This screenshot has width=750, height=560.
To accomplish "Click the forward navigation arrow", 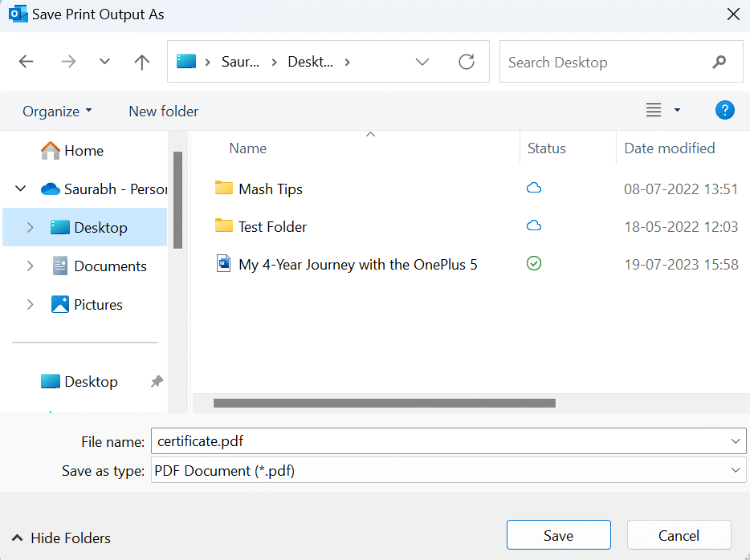I will coord(68,62).
